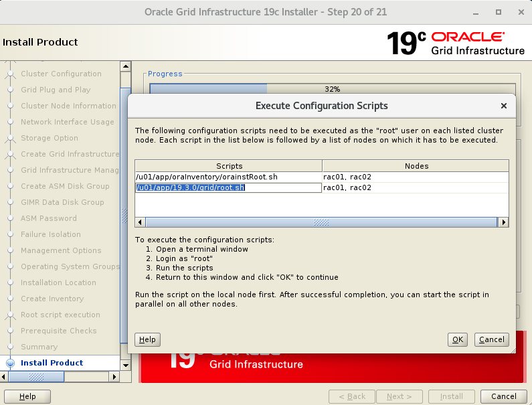This screenshot has height=405, width=532.
Task: Close the Oracle installer window
Action: (x=521, y=12)
